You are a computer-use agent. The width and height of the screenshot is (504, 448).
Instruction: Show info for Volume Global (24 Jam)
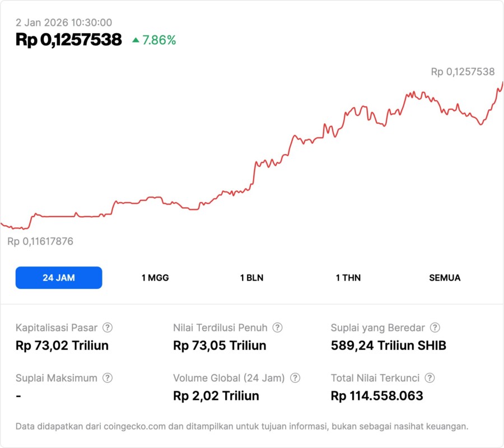point(295,378)
